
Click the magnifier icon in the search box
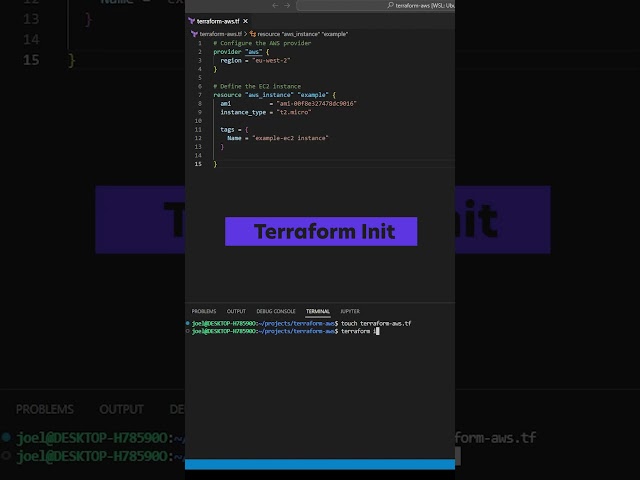pos(391,5)
